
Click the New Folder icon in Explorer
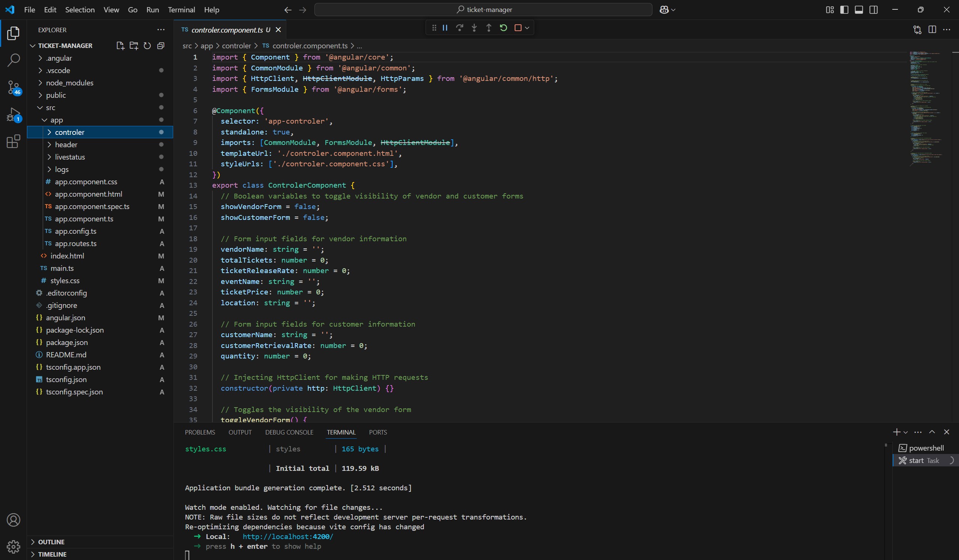134,46
